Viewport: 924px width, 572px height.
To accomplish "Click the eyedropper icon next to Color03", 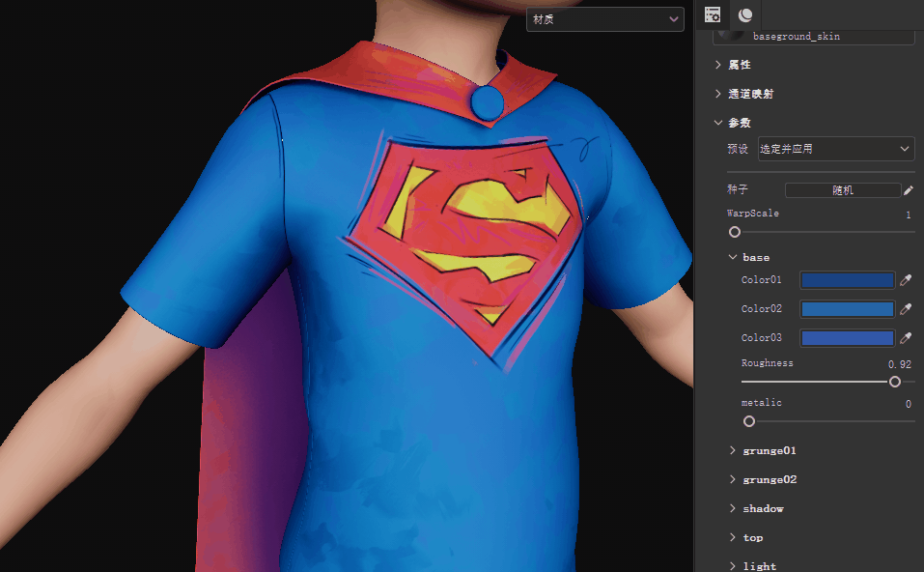I will click(x=906, y=337).
